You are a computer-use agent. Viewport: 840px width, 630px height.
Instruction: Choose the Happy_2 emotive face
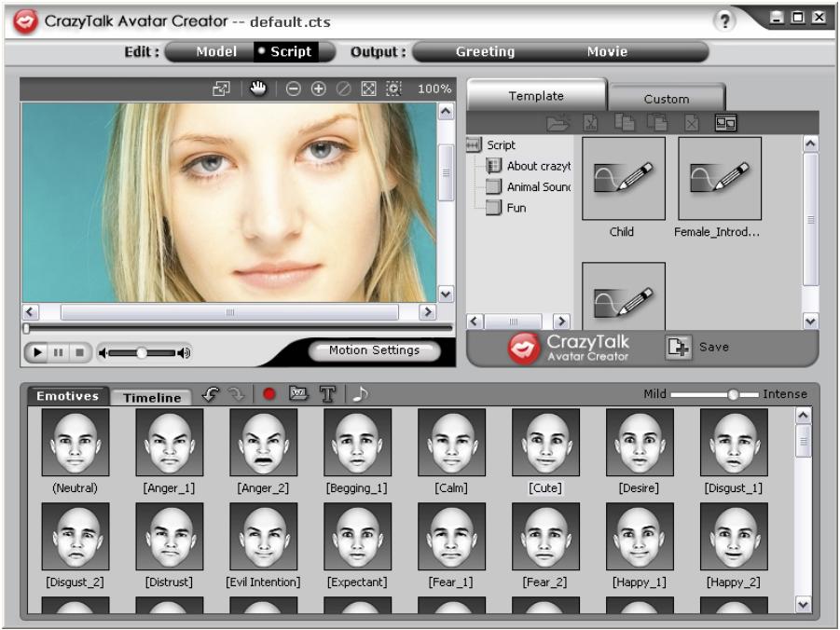point(734,536)
